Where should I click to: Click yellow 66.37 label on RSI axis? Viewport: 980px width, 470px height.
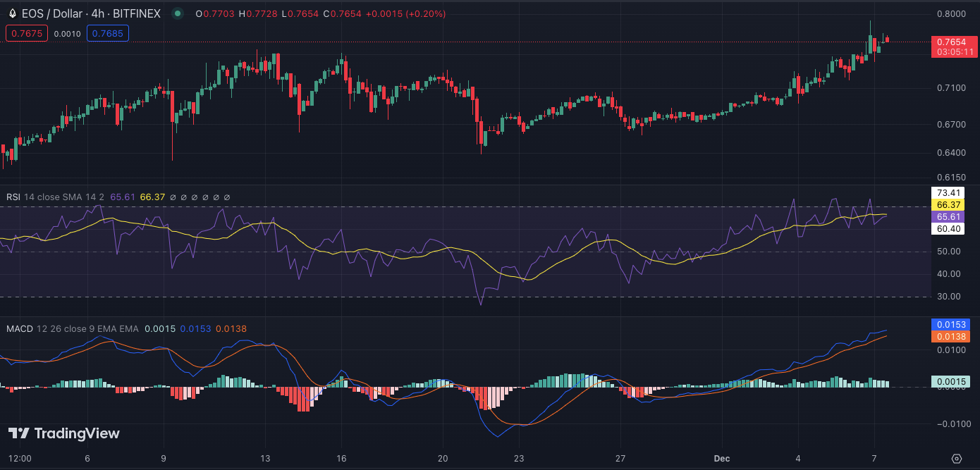coord(948,204)
